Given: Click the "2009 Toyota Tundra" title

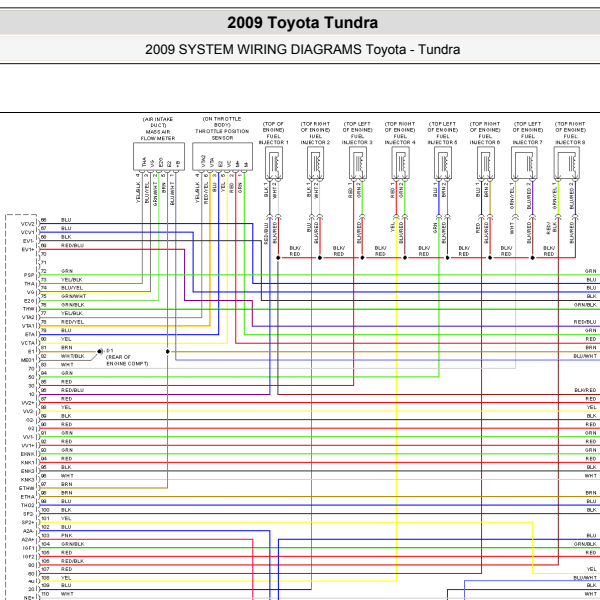Looking at the screenshot, I should coord(302,23).
